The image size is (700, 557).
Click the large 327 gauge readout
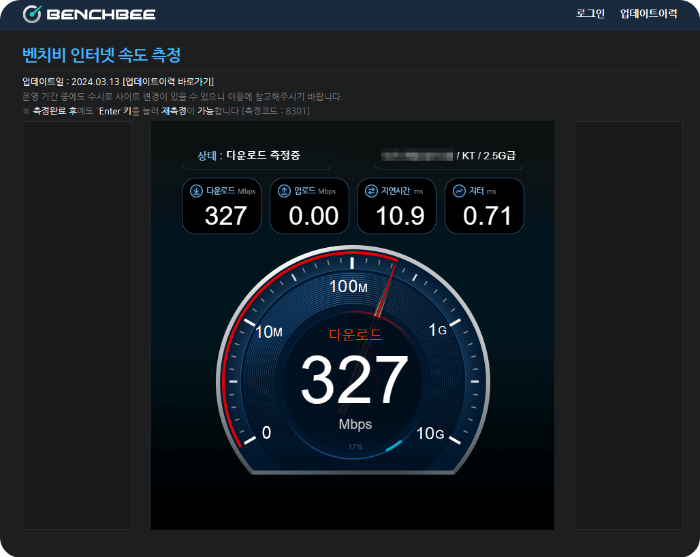tap(355, 380)
